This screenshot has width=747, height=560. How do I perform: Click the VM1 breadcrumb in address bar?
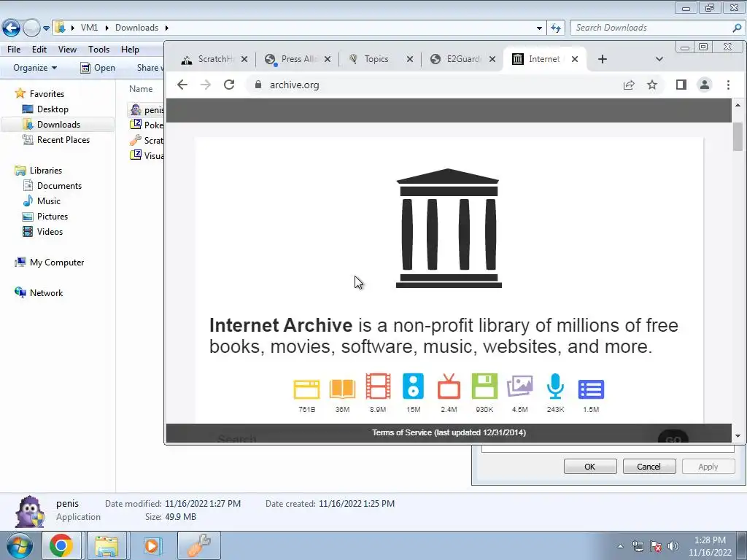point(89,28)
